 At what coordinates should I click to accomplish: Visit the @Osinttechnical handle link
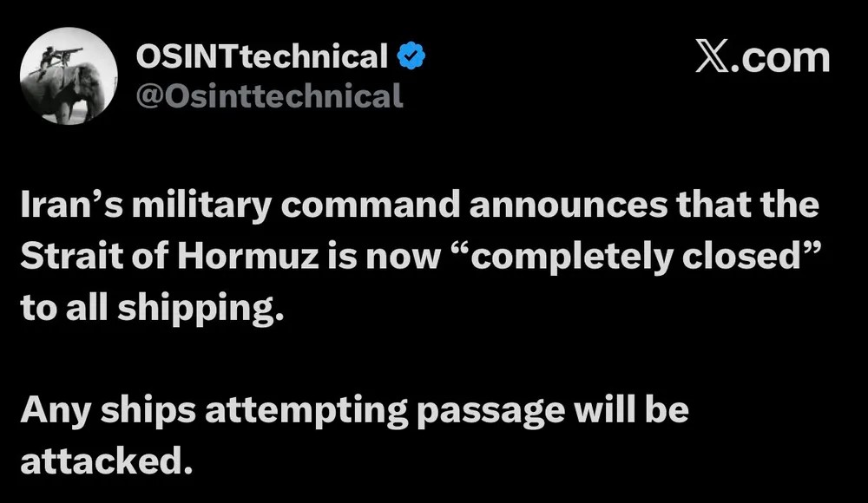click(x=270, y=96)
